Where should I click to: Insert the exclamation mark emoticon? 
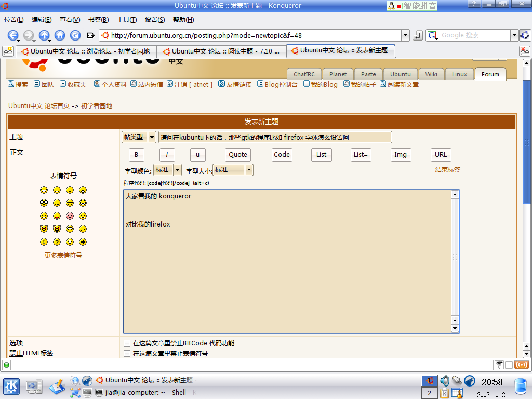[44, 242]
